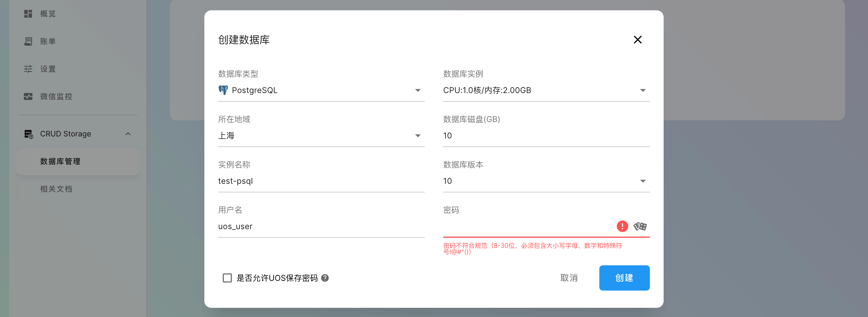This screenshot has width=868, height=317.
Task: Click the blue 创建 button
Action: [x=624, y=278]
